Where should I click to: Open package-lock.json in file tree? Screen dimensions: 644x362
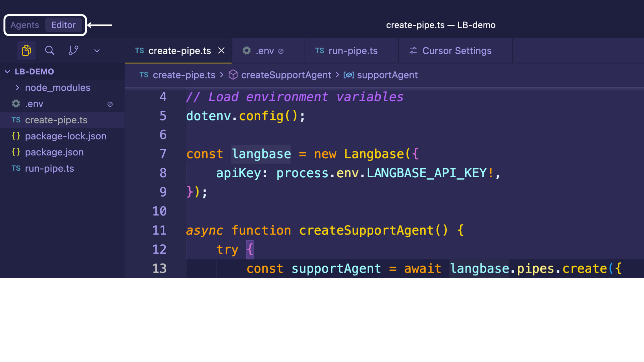pyautogui.click(x=65, y=136)
